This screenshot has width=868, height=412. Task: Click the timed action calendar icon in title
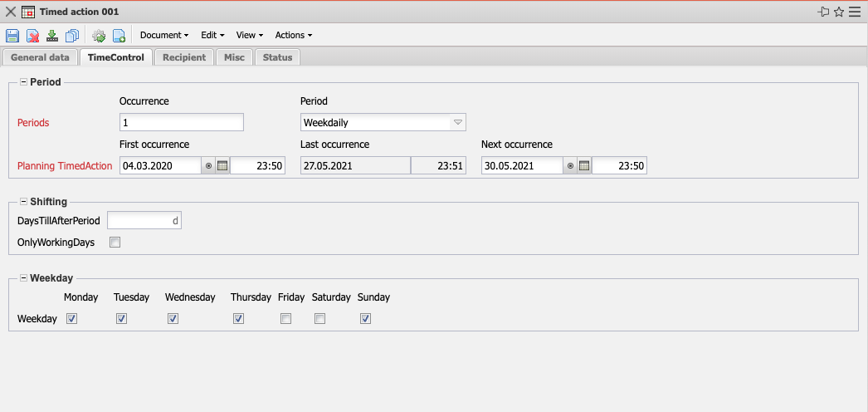click(x=28, y=12)
